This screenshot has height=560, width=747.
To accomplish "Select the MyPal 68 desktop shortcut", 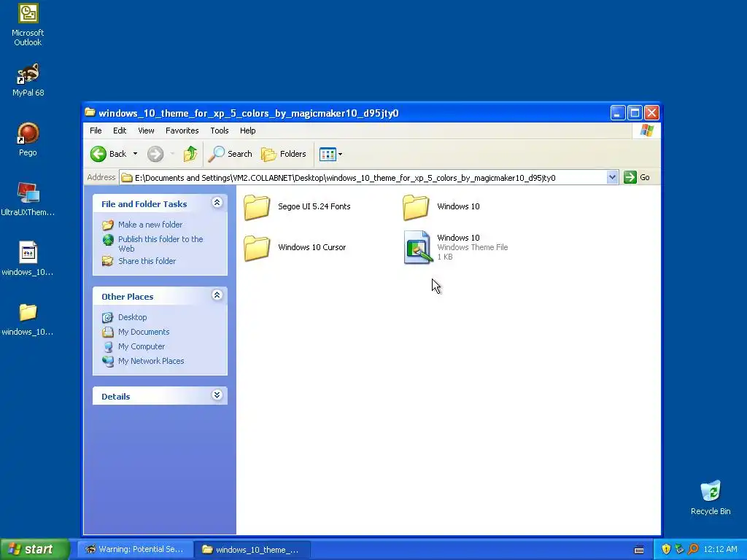I will click(x=28, y=79).
